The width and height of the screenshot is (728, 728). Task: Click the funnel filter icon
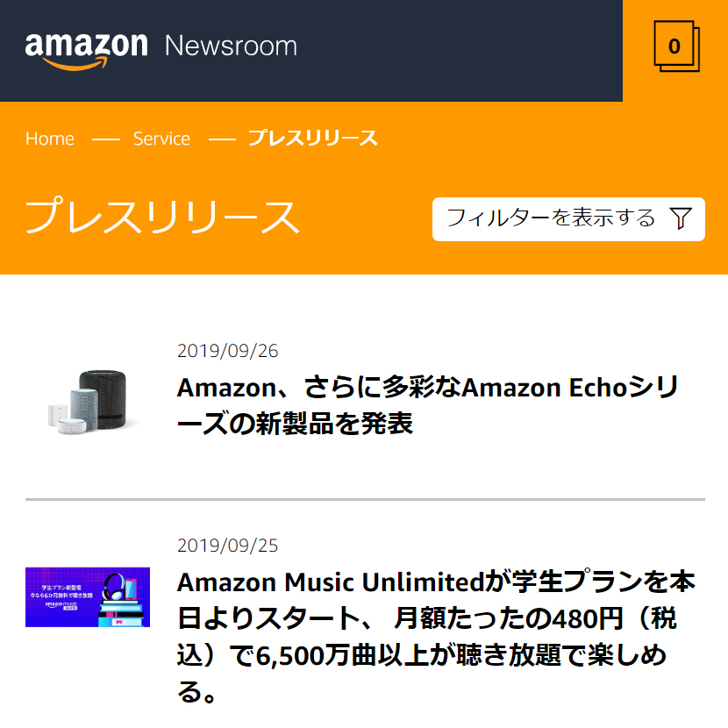tap(681, 218)
